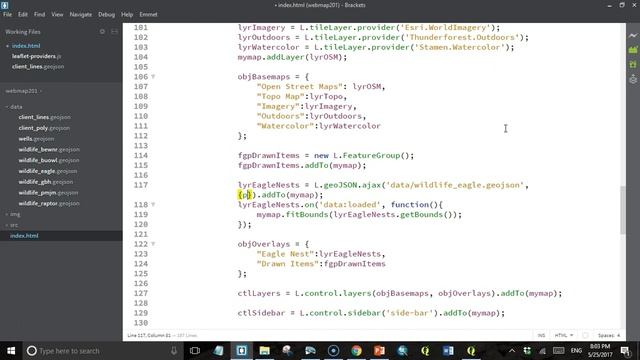Click Brackets icon in the taskbar

(x=241, y=351)
